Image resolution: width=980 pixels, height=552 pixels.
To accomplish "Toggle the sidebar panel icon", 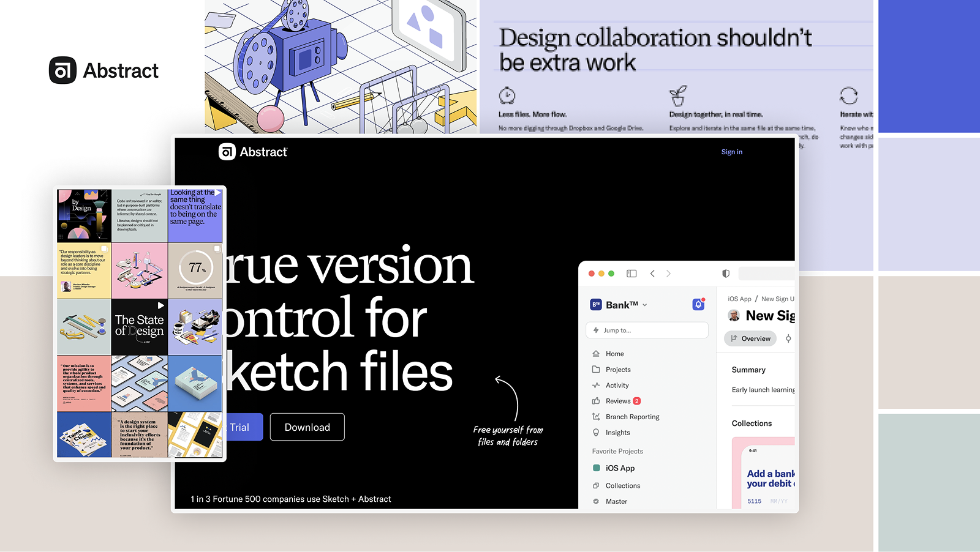I will click(x=631, y=274).
